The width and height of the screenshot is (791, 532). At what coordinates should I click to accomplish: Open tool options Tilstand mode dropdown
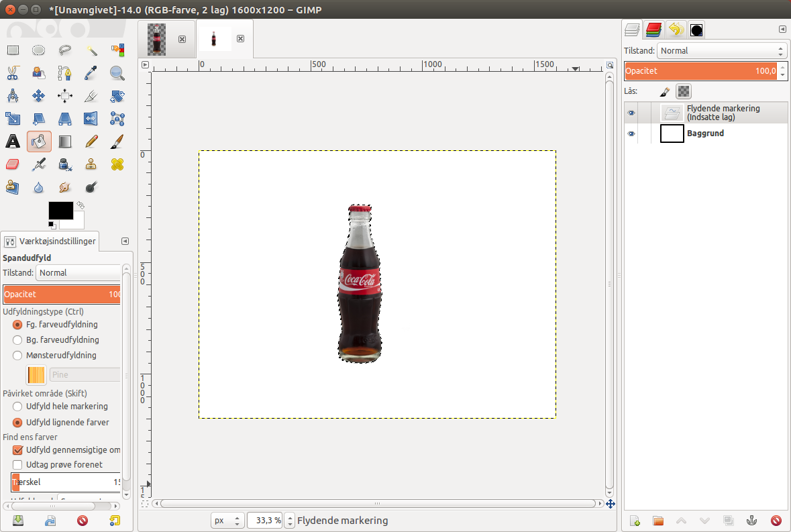78,273
